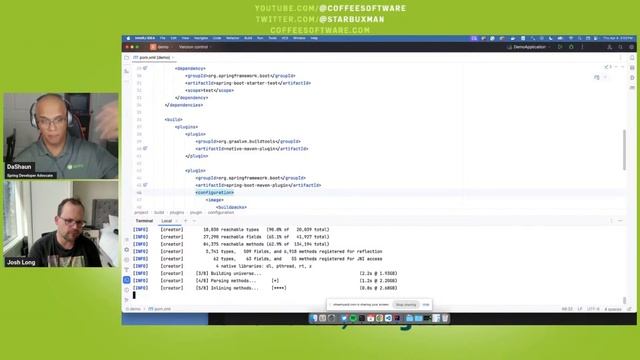The width and height of the screenshot is (640, 360).
Task: Switch to the Local terminal tab
Action: (x=167, y=221)
